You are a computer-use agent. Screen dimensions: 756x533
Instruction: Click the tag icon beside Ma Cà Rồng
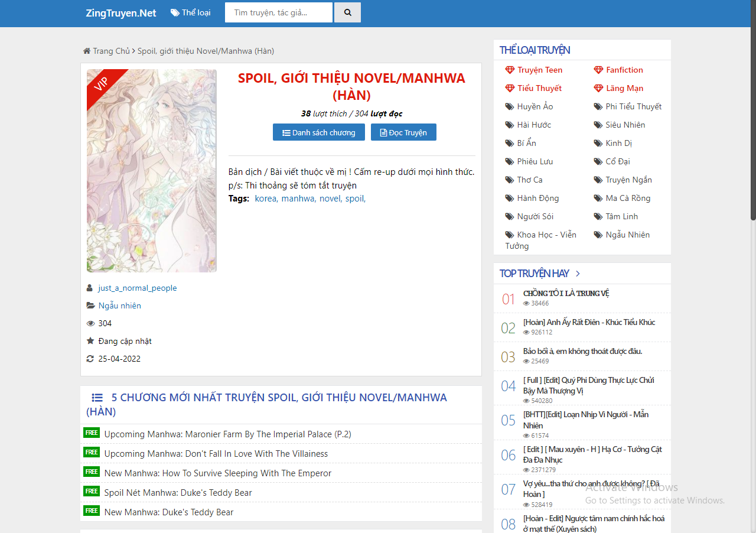(598, 198)
